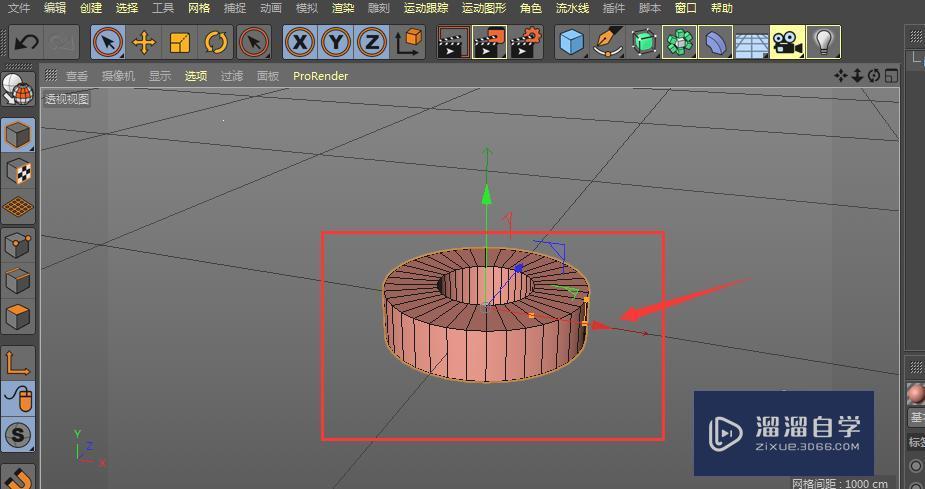Toggle X axis lock

pyautogui.click(x=300, y=42)
